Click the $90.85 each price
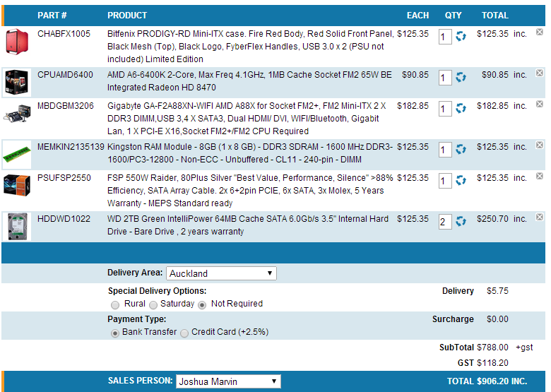The height and width of the screenshot is (392, 551). point(415,75)
